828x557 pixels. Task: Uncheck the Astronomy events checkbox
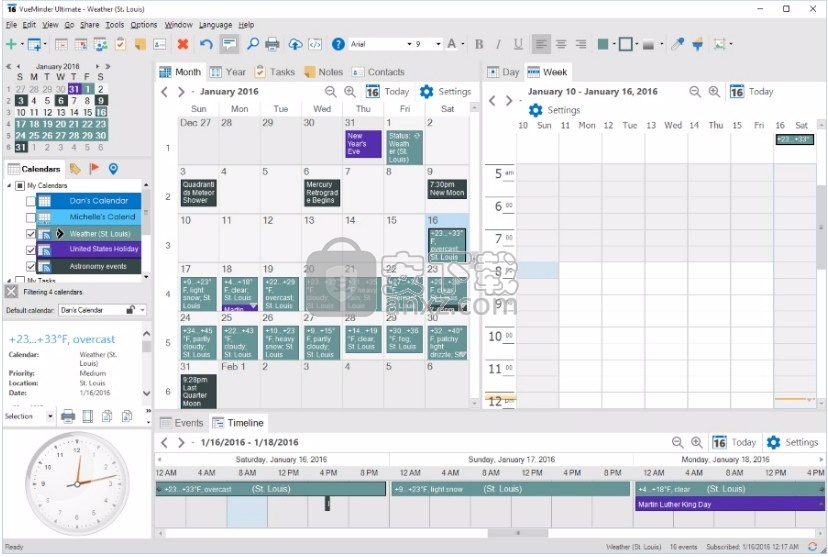[x=31, y=267]
